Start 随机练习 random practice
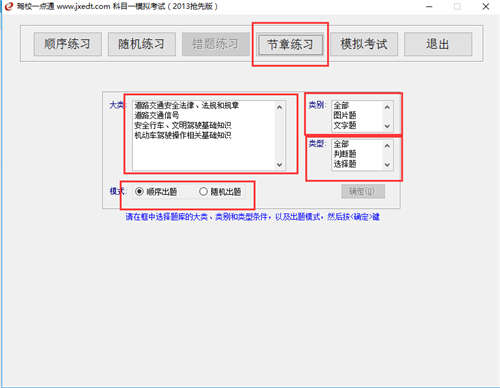The height and width of the screenshot is (388, 500). pos(142,44)
